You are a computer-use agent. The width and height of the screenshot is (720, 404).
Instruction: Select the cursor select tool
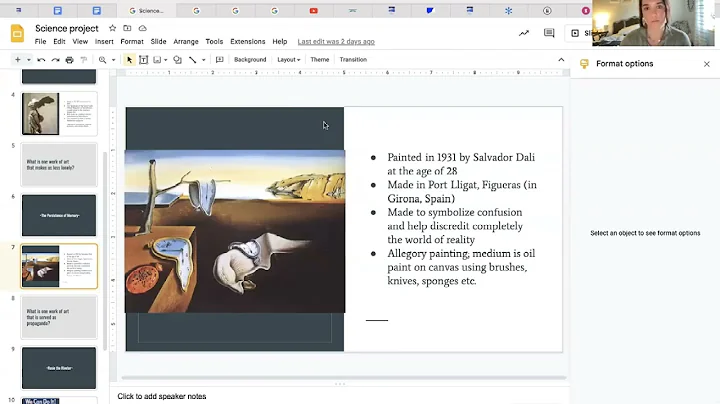(129, 60)
